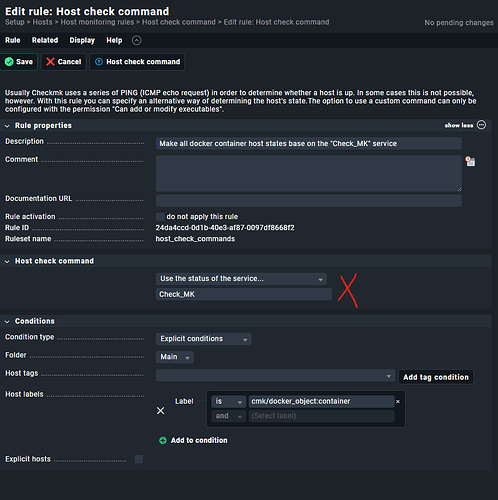Click the green Save checkmark icon
The height and width of the screenshot is (500, 498).
pos(9,62)
